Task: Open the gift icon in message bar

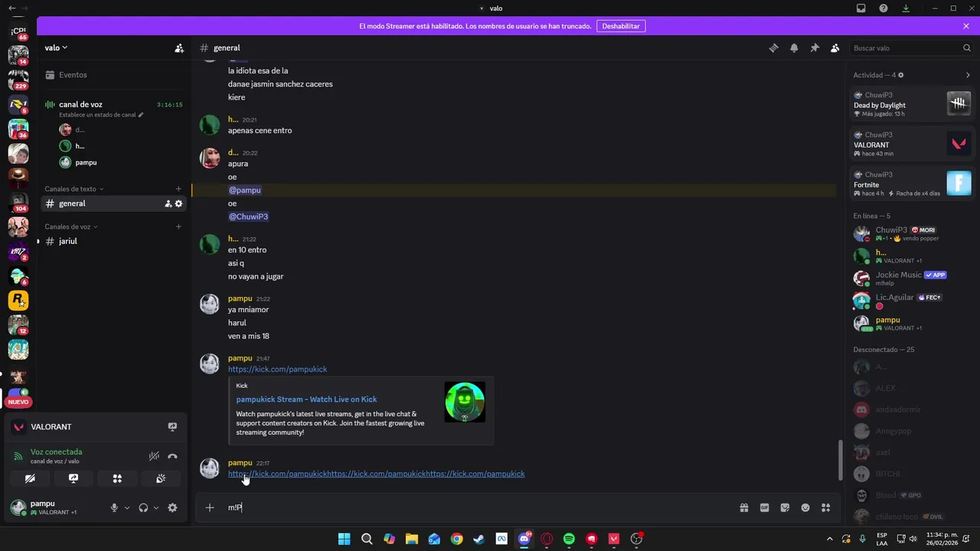Action: click(x=743, y=507)
